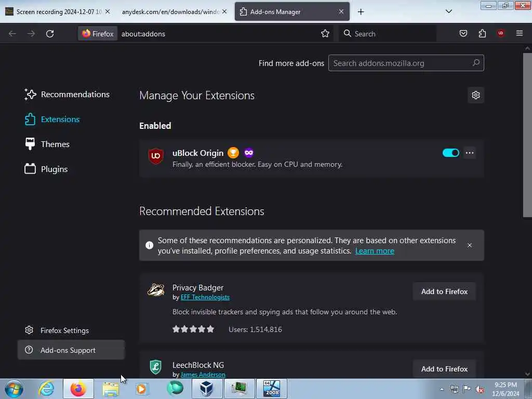Select the Add-ons Manager tab
This screenshot has width=532, height=399.
point(292,11)
